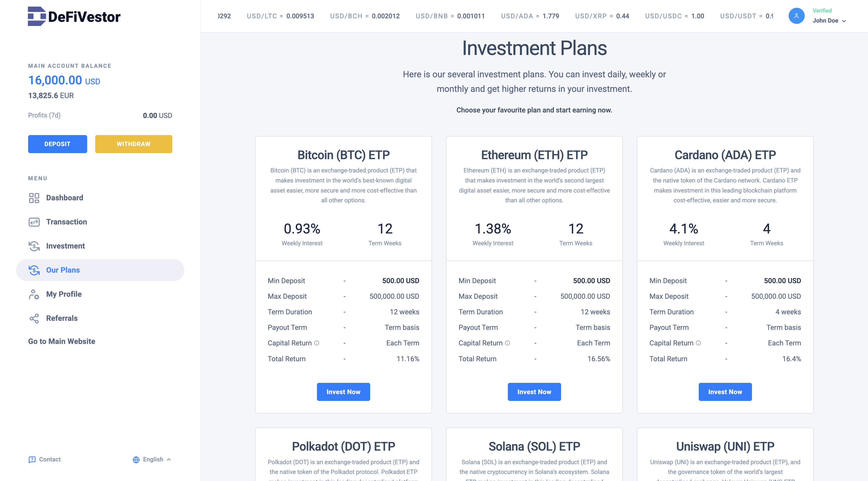The image size is (868, 481).
Task: Click the Transaction arrows icon
Action: (x=34, y=222)
